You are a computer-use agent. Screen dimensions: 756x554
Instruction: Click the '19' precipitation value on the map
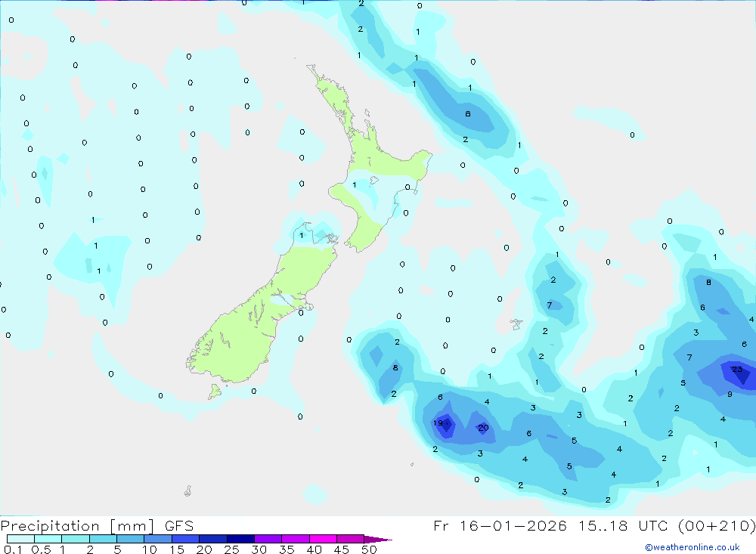pyautogui.click(x=438, y=422)
